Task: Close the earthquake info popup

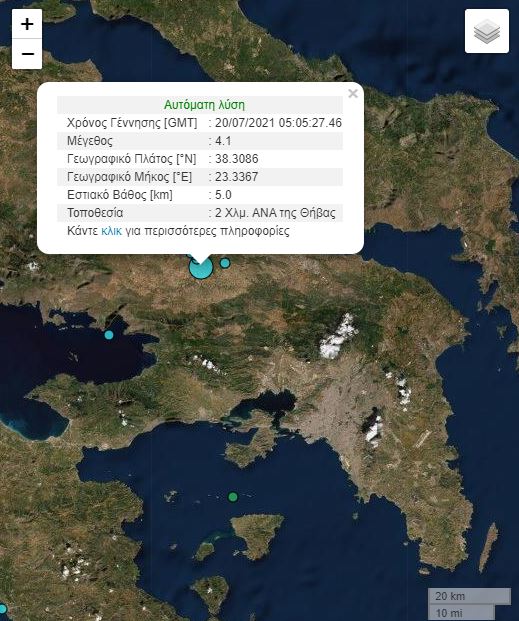Action: tap(353, 93)
